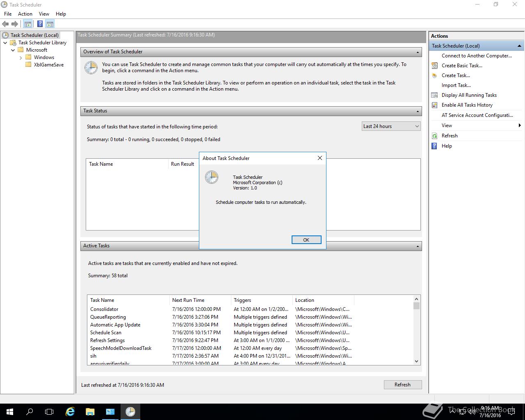Click the Help text in Actions pane
This screenshot has width=525, height=420.
[x=447, y=146]
